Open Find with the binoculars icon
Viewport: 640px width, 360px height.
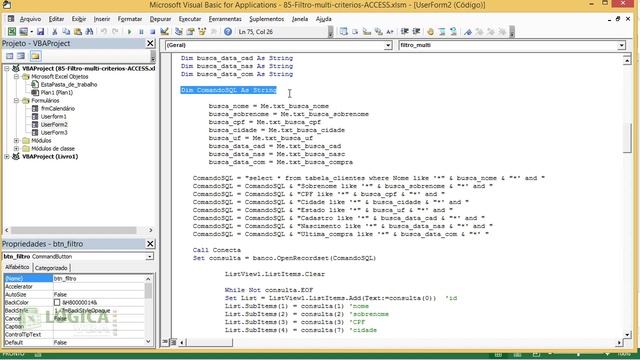[x=89, y=32]
